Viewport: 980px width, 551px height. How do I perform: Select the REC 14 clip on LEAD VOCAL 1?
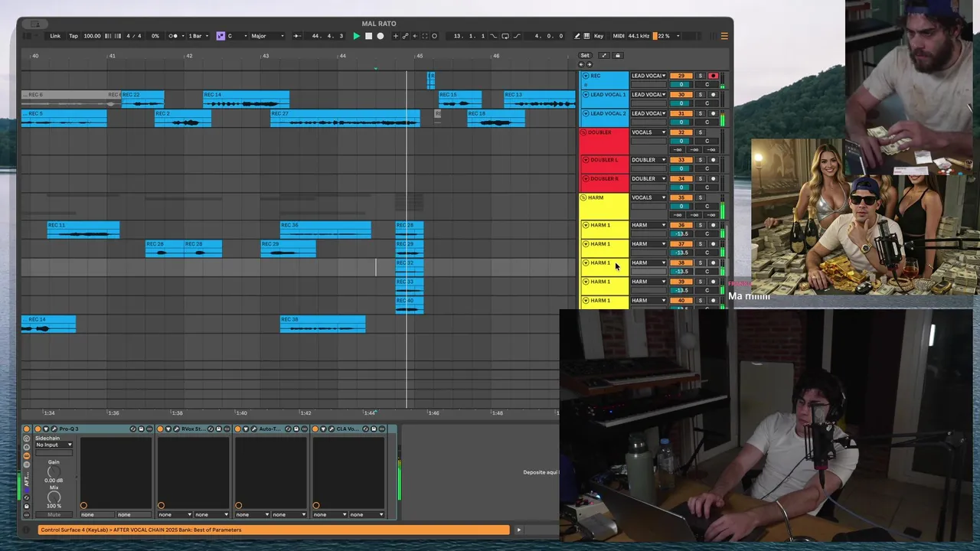pos(247,99)
